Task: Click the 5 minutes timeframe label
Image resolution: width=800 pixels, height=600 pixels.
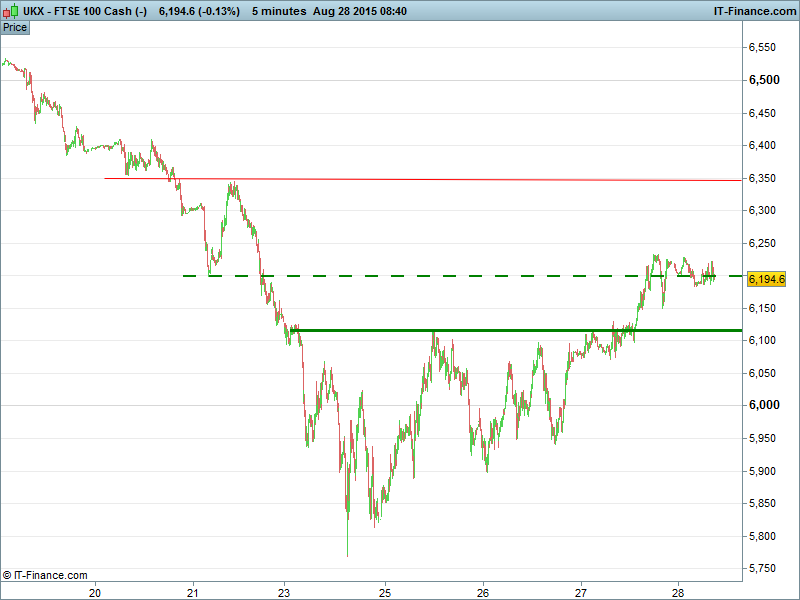Action: (279, 10)
